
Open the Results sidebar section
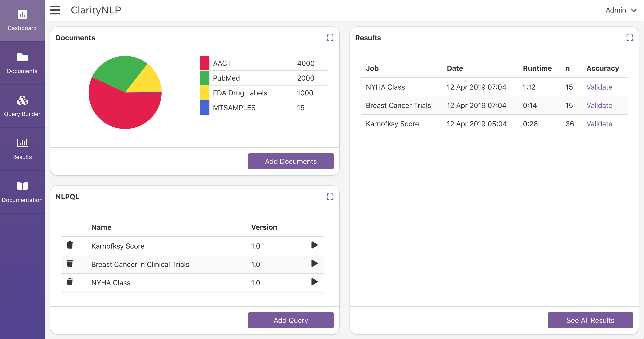[x=22, y=149]
